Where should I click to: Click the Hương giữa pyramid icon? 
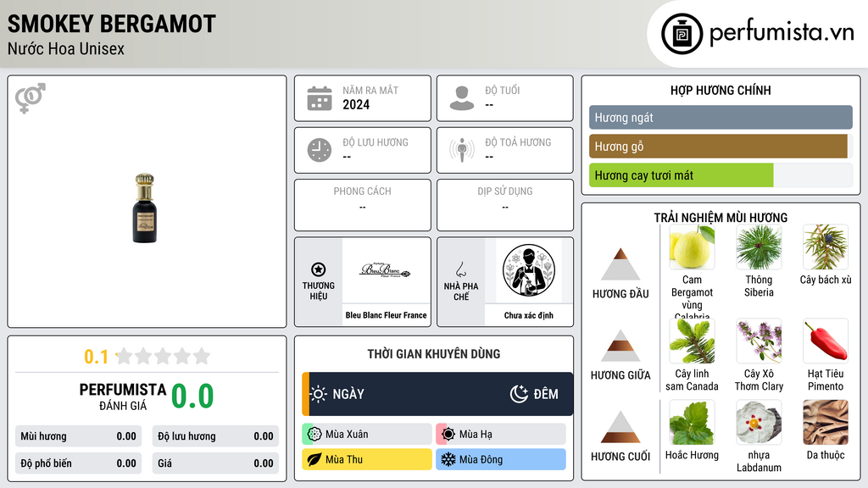(620, 346)
